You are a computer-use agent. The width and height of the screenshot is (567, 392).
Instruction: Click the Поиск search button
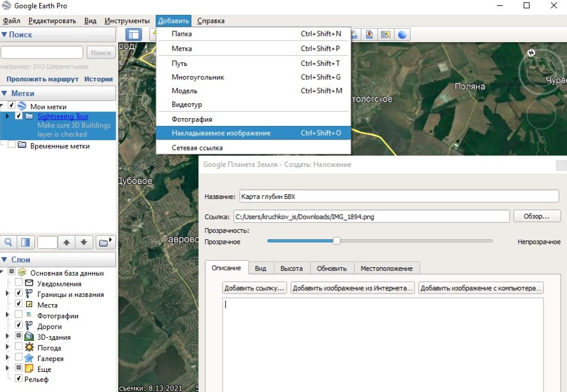pyautogui.click(x=101, y=53)
